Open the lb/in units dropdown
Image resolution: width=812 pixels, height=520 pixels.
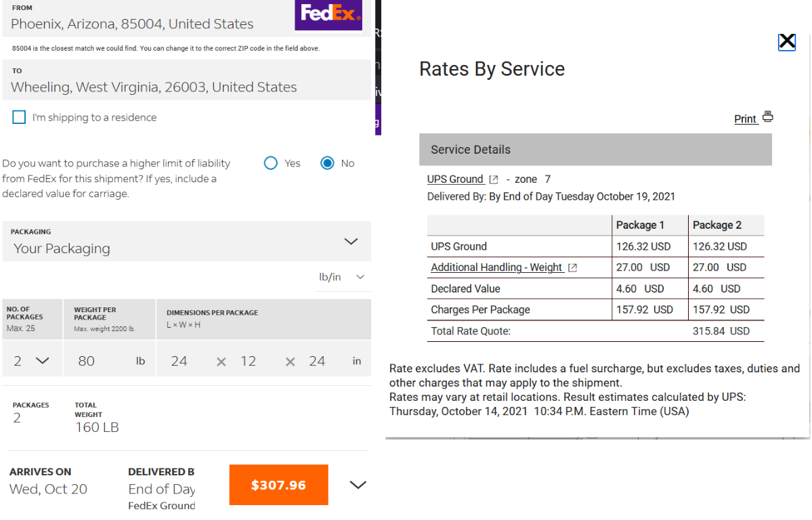tap(342, 277)
